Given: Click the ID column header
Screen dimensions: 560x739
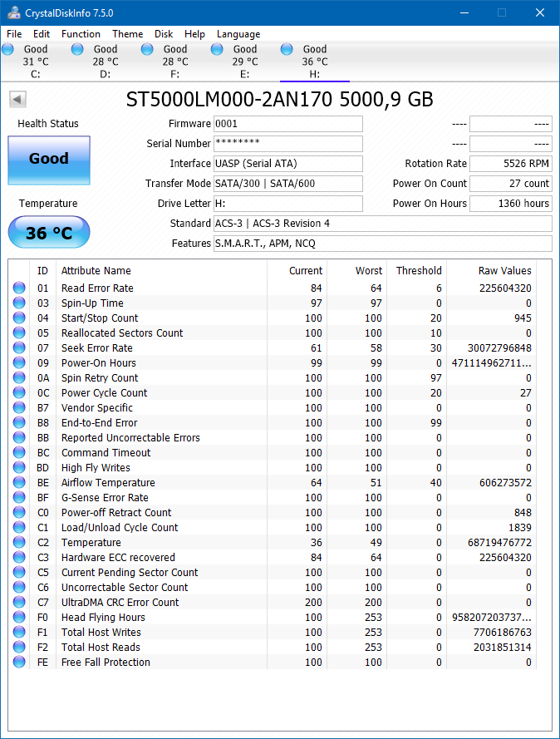Looking at the screenshot, I should 43,270.
